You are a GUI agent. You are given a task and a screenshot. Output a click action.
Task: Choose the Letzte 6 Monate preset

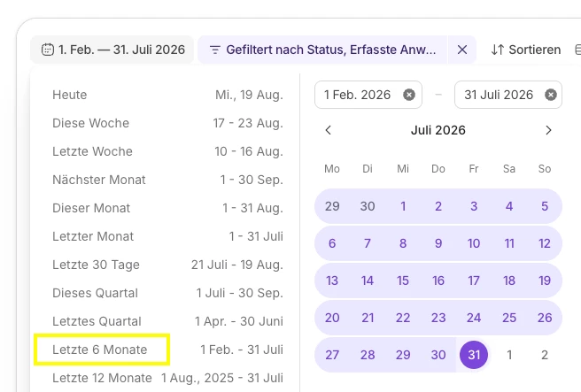point(167,350)
